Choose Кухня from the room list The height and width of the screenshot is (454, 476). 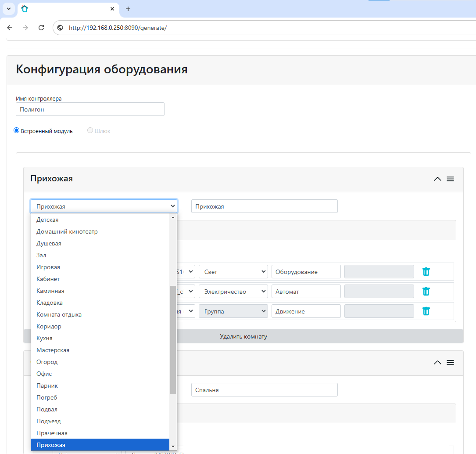[45, 338]
